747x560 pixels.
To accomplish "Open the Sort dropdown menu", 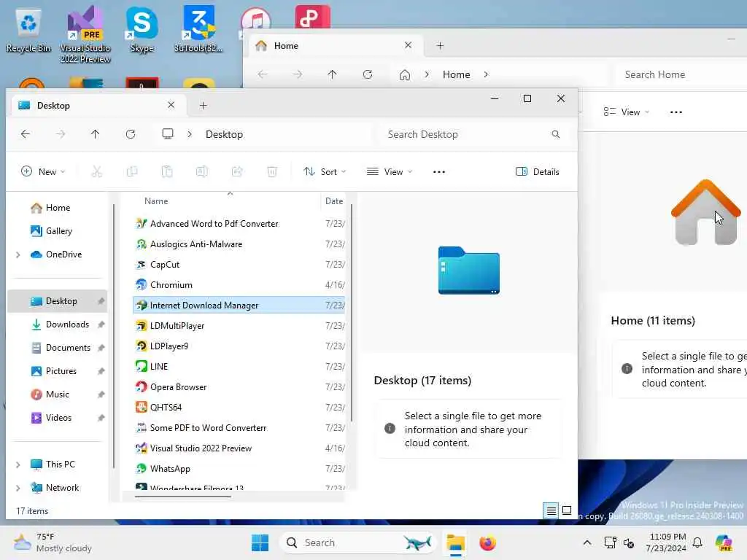I will click(x=325, y=172).
